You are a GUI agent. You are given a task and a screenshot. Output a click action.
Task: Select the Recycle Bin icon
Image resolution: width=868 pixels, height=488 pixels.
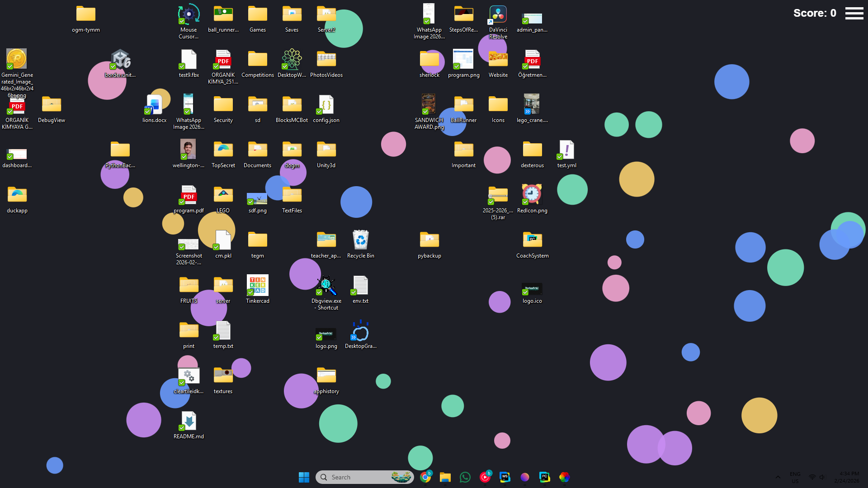tap(360, 240)
